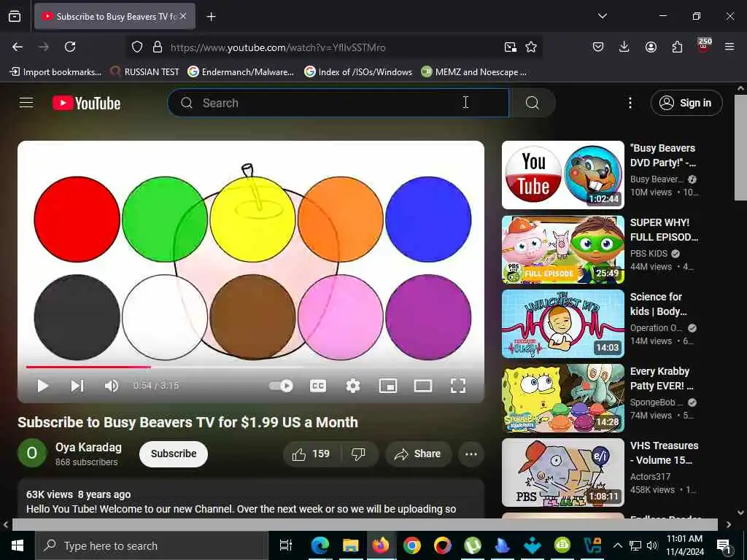The height and width of the screenshot is (560, 747).
Task: Open RUSSIAN TEST bookmark
Action: 145,72
